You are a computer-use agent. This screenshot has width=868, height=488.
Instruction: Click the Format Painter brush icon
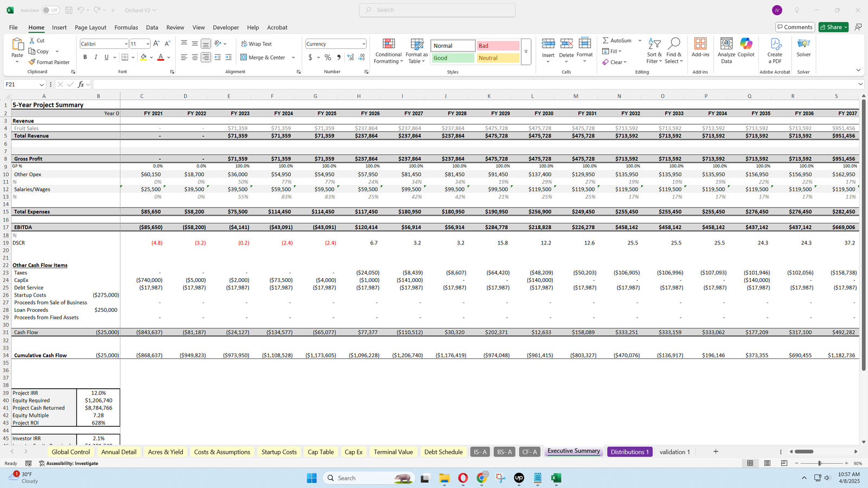click(x=33, y=62)
